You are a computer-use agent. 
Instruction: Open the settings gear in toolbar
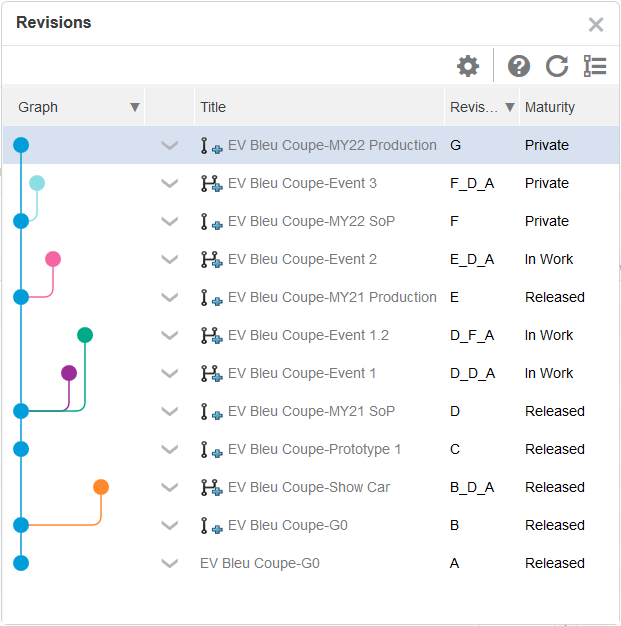(x=468, y=66)
